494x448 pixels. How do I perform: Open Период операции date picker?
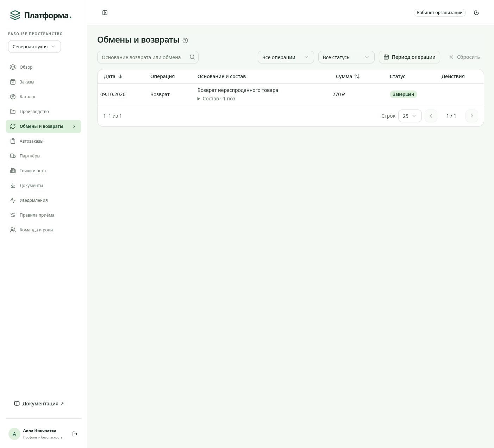(x=409, y=57)
